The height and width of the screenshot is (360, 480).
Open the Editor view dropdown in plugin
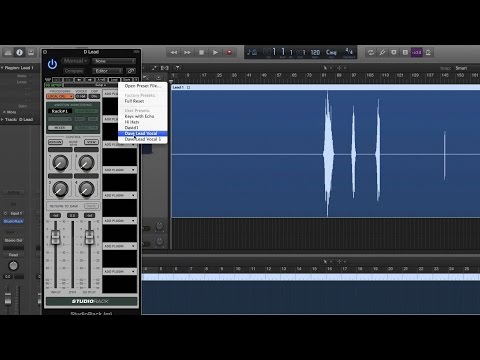(x=108, y=71)
